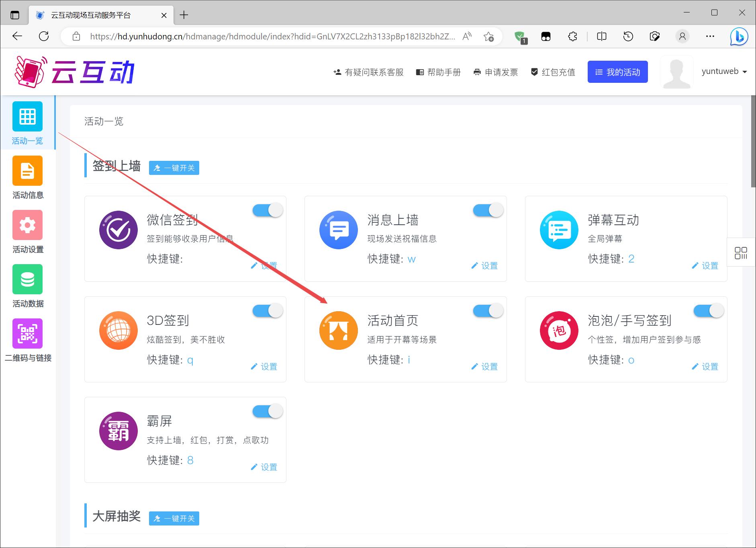This screenshot has height=548, width=756.
Task: Click the 签到上墙 section title
Action: (116, 166)
